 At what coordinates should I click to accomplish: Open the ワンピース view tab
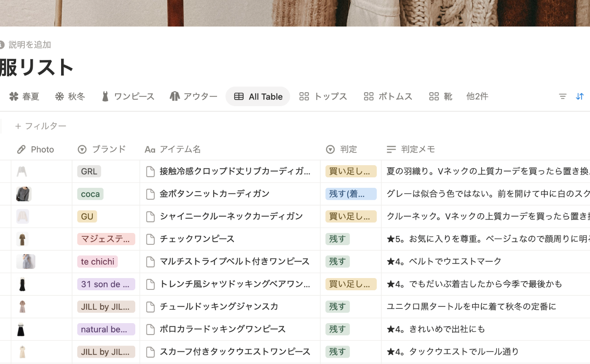point(128,96)
